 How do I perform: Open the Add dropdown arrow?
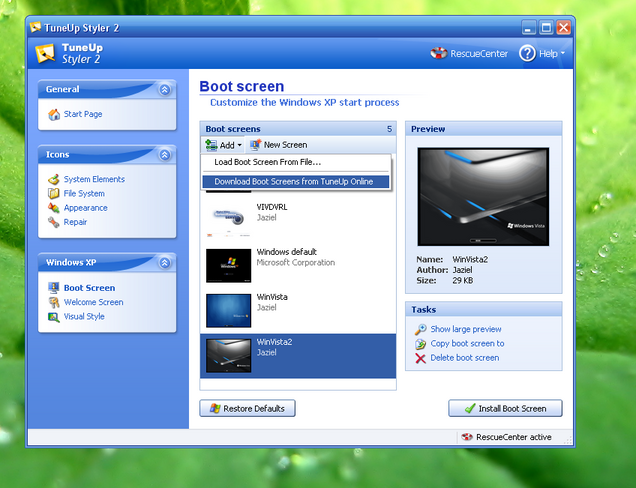pos(240,145)
